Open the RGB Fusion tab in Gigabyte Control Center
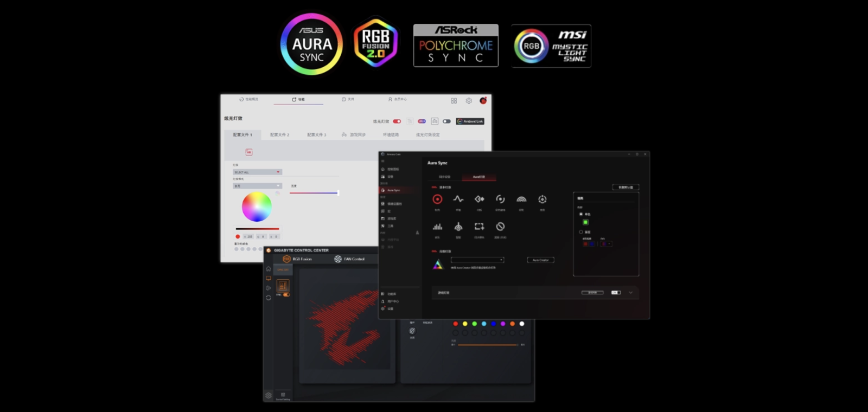 click(297, 259)
